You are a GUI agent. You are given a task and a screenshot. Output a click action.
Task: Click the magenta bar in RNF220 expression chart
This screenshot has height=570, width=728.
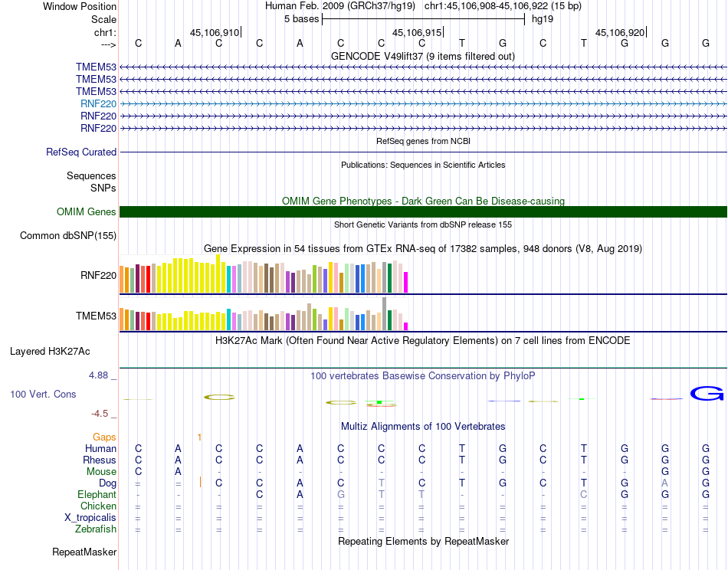click(x=406, y=282)
